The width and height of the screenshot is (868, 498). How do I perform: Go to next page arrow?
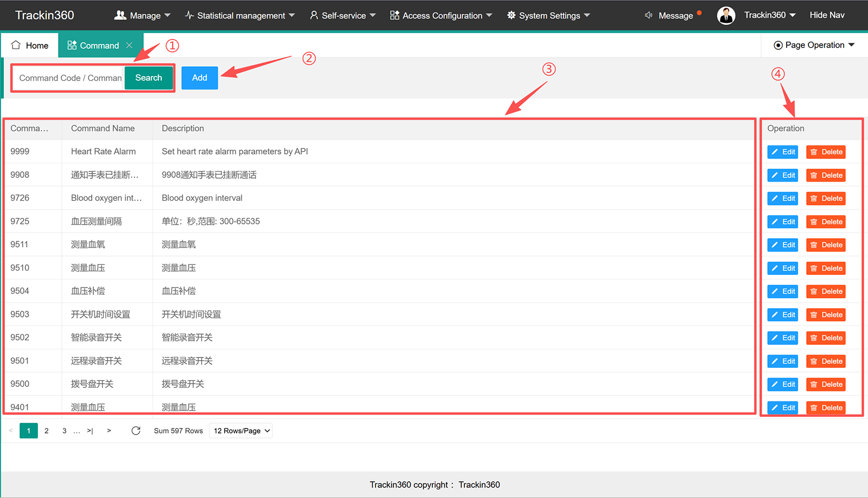point(109,431)
